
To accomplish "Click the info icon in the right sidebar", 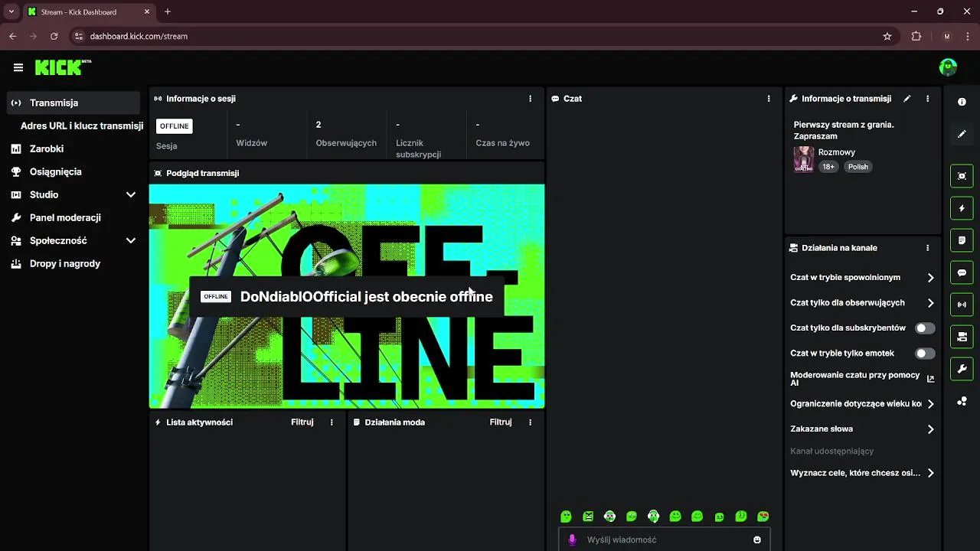I will click(962, 102).
